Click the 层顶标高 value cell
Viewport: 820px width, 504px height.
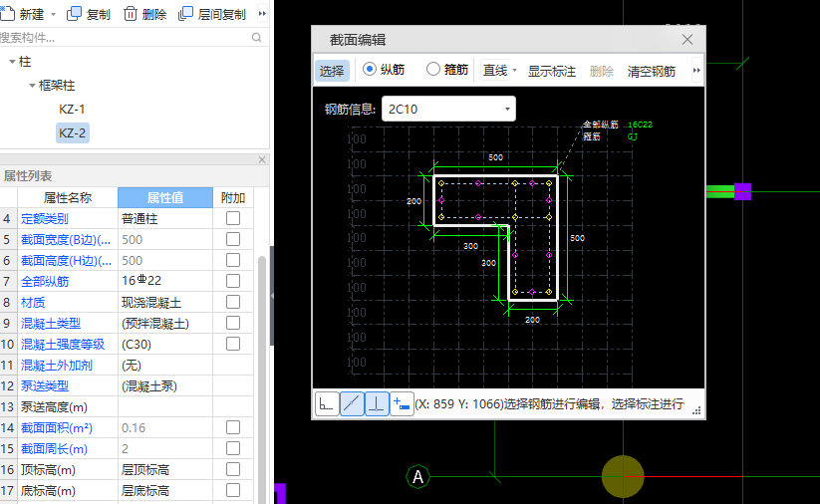165,469
